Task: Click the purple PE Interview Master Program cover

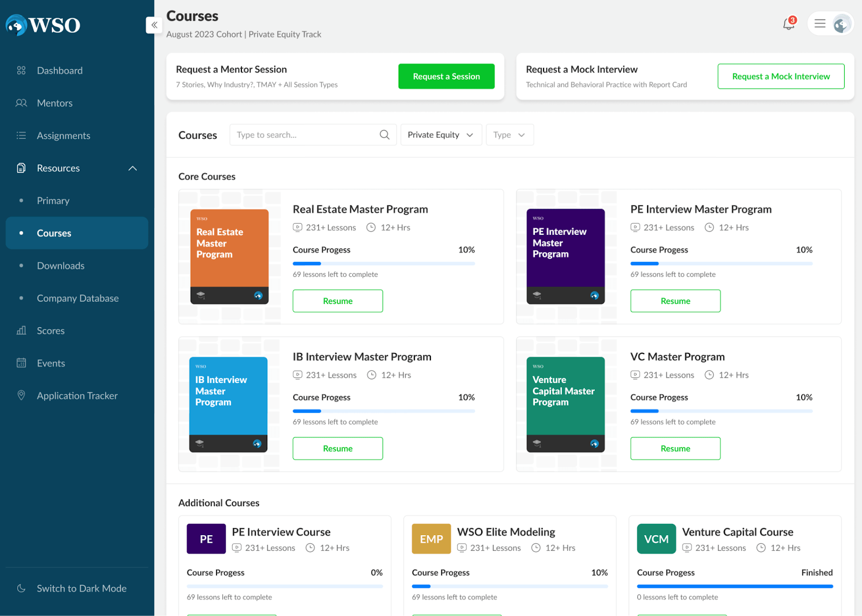Action: pos(566,257)
